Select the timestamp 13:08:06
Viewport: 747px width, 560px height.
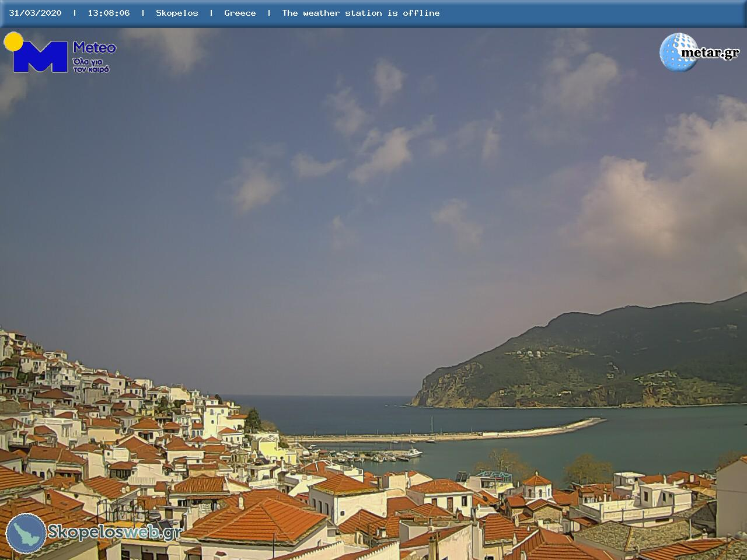[x=109, y=13]
